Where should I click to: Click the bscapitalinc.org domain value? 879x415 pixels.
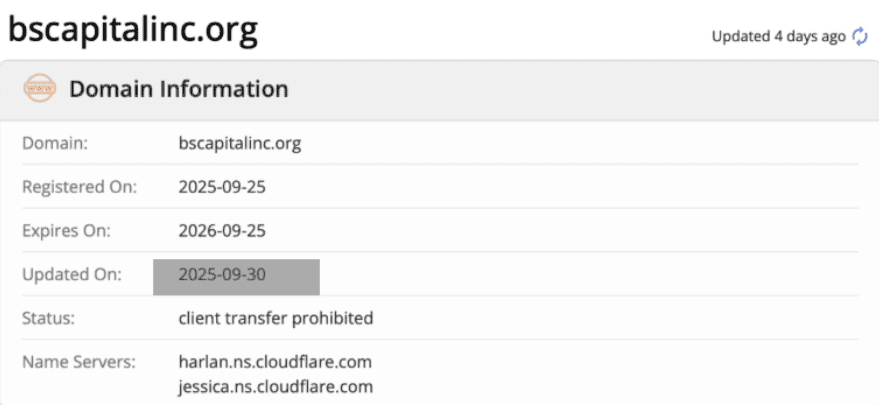click(x=239, y=143)
